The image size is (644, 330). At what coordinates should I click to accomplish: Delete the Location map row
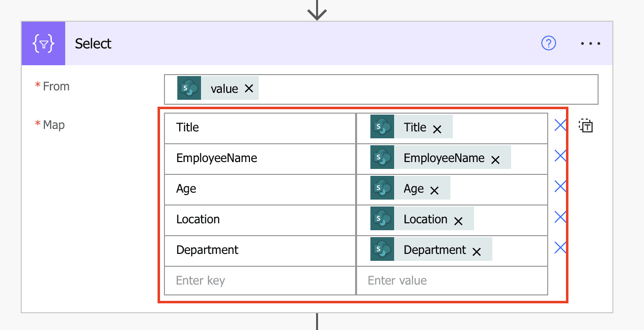pos(560,217)
